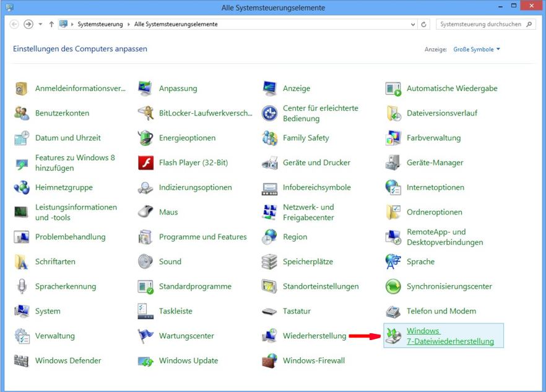Open the Telefon und Modem icon

[393, 311]
